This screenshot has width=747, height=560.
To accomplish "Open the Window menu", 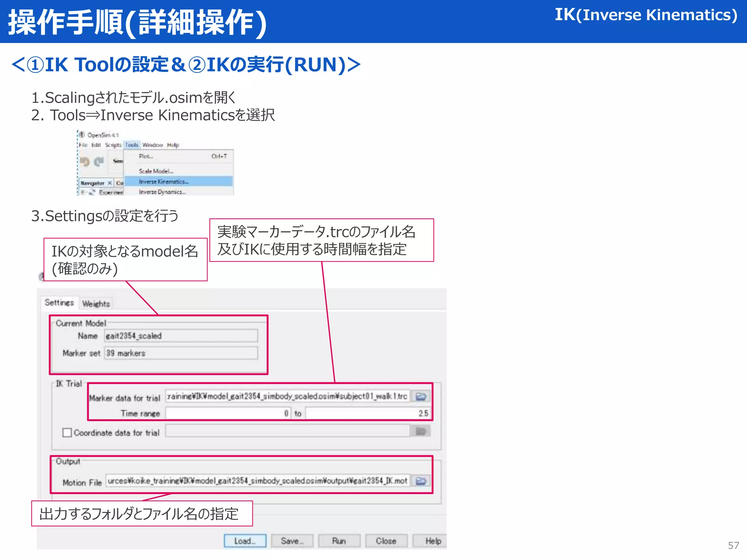I will 152,145.
